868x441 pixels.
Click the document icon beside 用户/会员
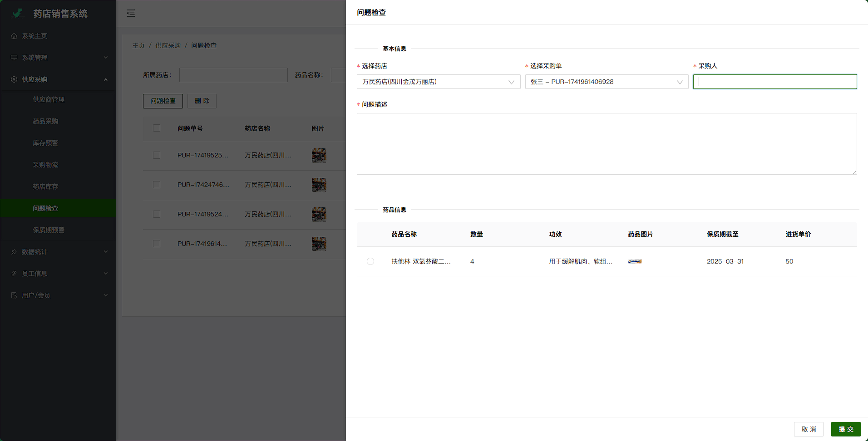coord(14,295)
